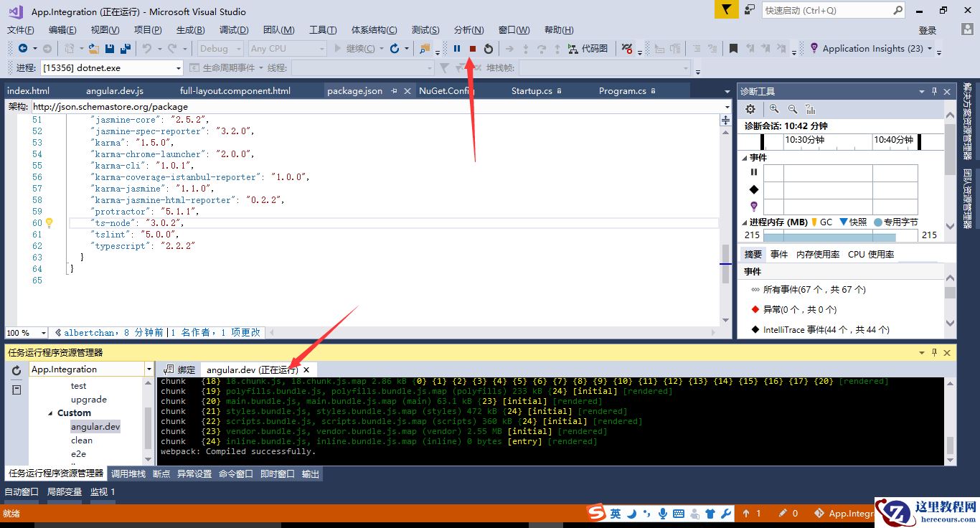Toggle auto-hide pin on diagnostic tools panel
This screenshot has width=980, height=528.
point(934,91)
